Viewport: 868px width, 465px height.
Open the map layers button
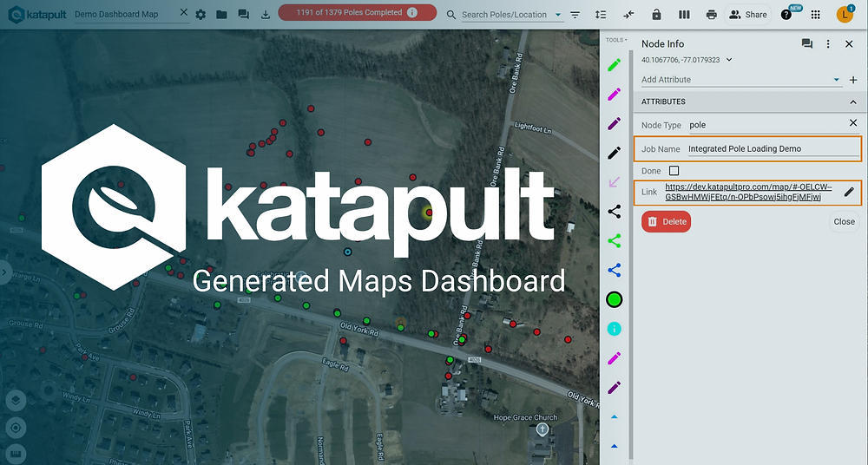16,400
